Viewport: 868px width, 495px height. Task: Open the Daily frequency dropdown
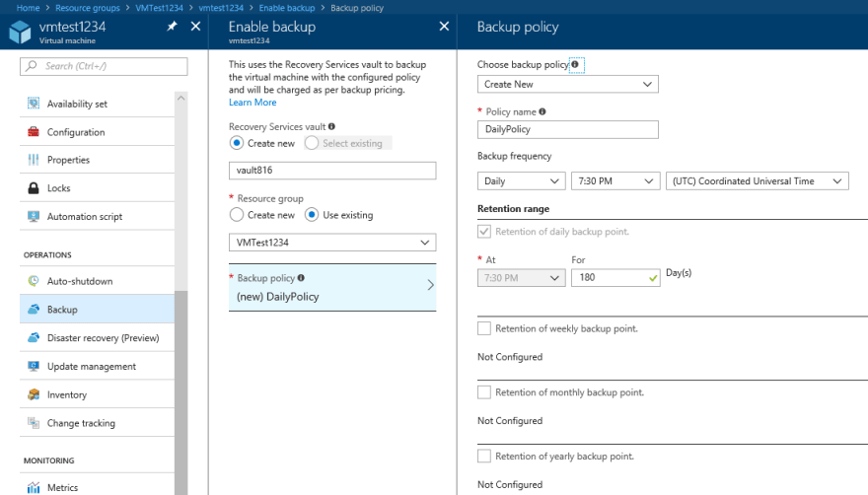(521, 181)
